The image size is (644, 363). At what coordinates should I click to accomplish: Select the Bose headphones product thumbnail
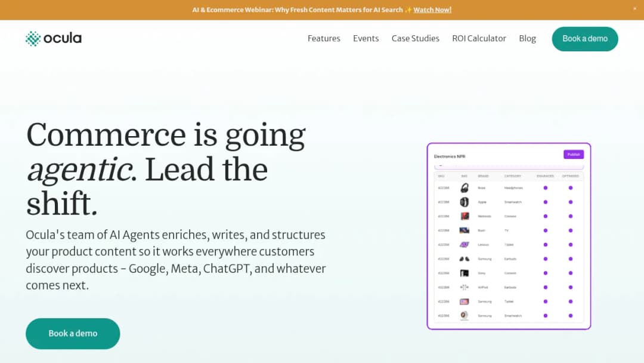(x=464, y=188)
